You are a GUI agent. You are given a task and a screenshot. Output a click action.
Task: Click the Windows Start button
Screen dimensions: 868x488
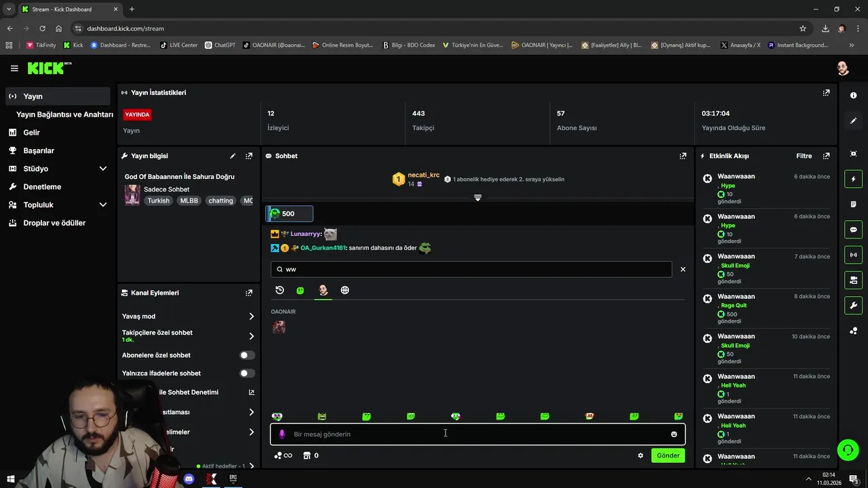click(x=11, y=479)
